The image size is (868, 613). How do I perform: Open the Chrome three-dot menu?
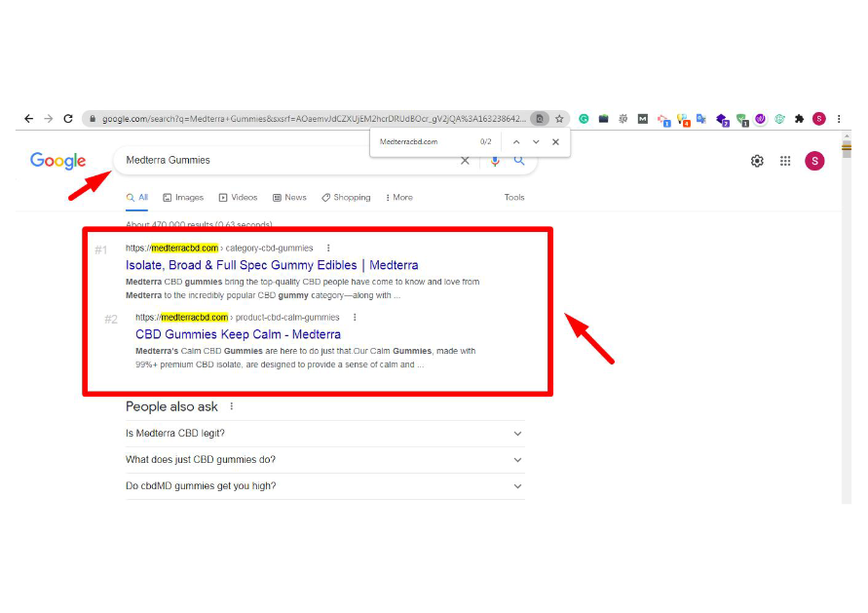tap(839, 119)
